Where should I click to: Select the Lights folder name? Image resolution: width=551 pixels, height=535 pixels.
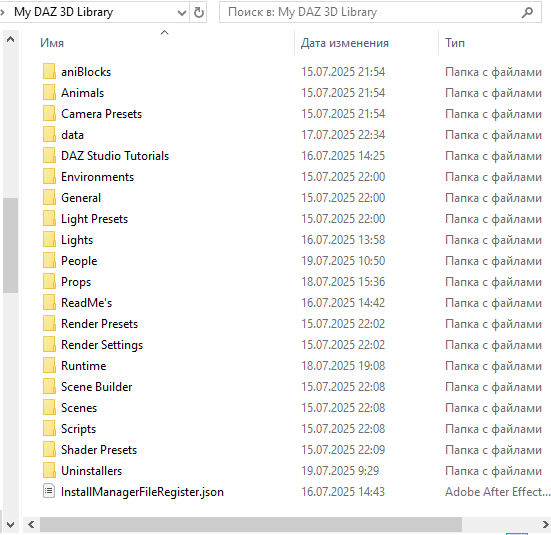[x=77, y=240]
